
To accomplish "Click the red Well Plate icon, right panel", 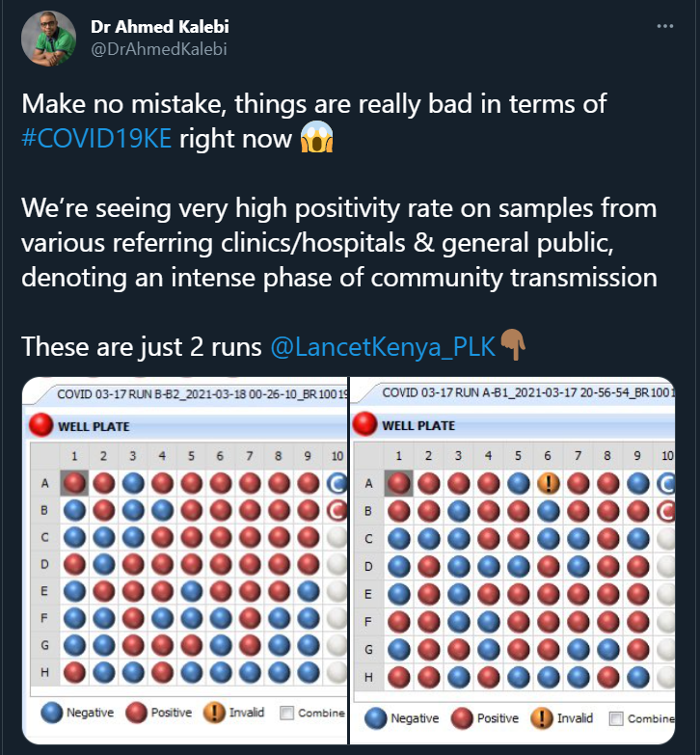I will click(x=365, y=425).
